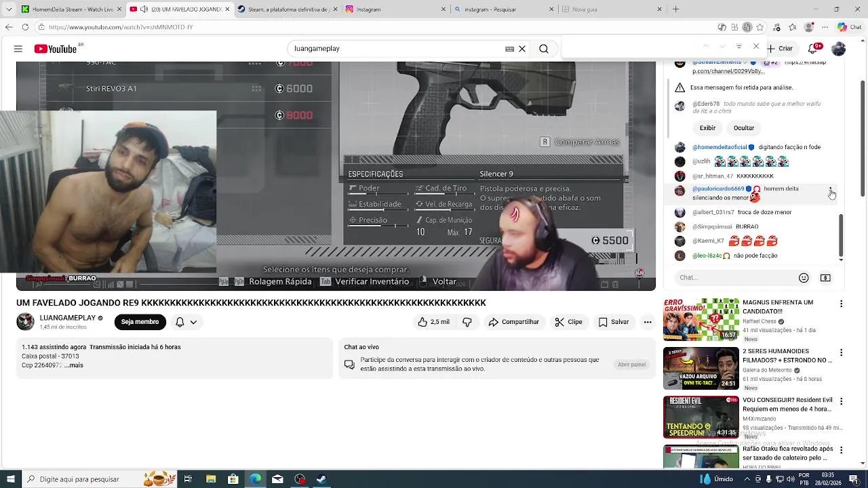Open the chat emoji picker
The image size is (868, 488).
(804, 277)
